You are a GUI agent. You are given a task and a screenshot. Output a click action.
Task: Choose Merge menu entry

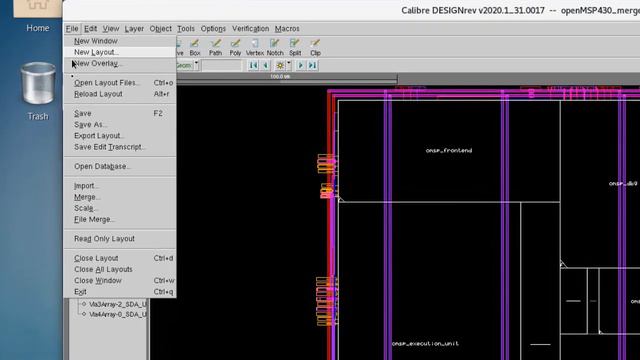(x=120, y=197)
